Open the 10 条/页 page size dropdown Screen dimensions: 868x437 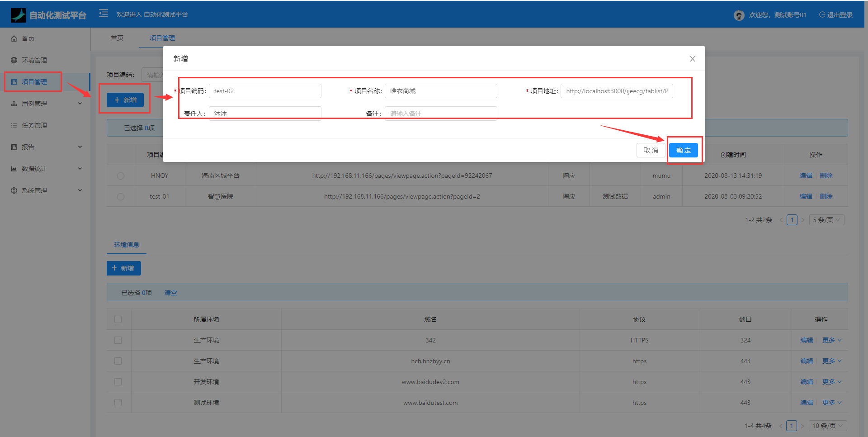(827, 426)
